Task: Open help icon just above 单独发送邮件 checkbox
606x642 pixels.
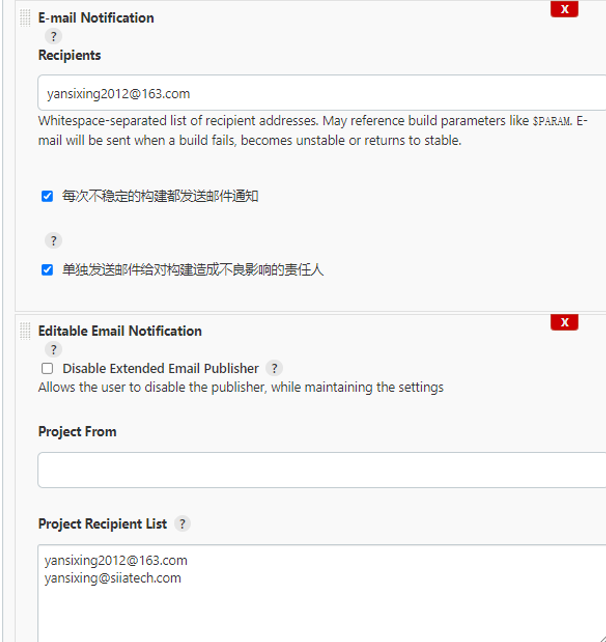Action: click(54, 240)
